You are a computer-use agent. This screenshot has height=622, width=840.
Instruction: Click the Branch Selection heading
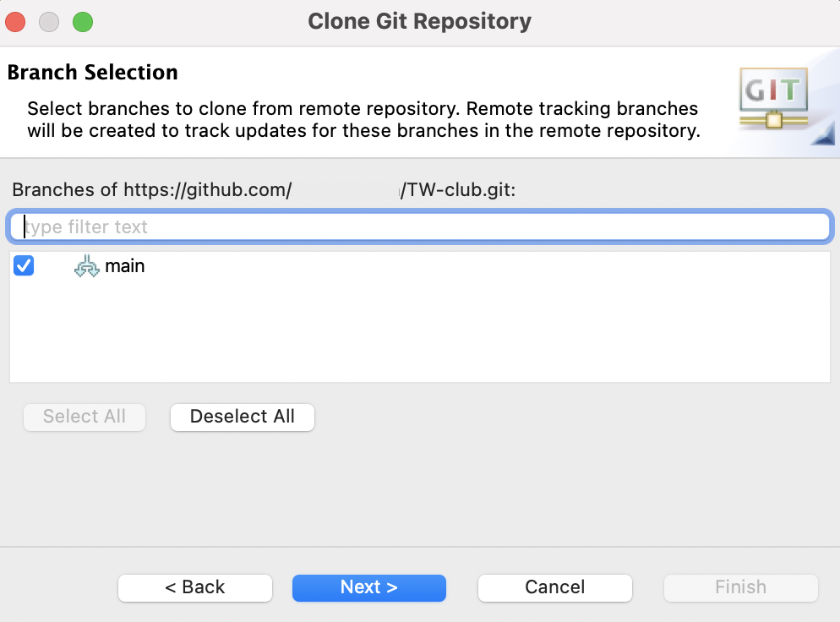(93, 73)
